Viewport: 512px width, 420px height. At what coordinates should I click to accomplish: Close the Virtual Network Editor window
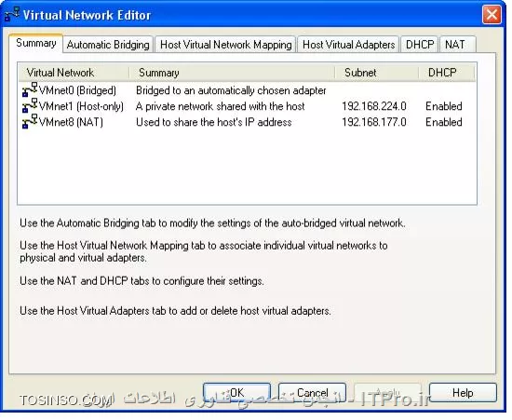coord(492,15)
